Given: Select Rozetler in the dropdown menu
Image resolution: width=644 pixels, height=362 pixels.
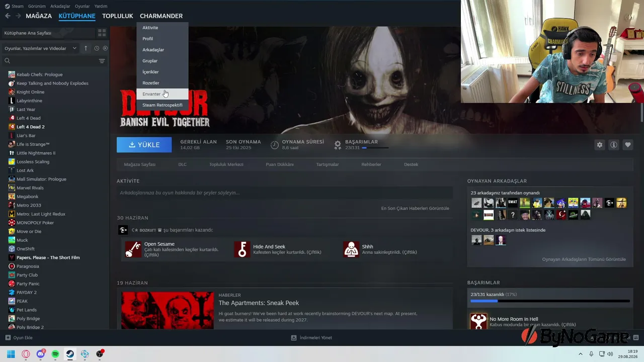Looking at the screenshot, I should [x=162, y=83].
